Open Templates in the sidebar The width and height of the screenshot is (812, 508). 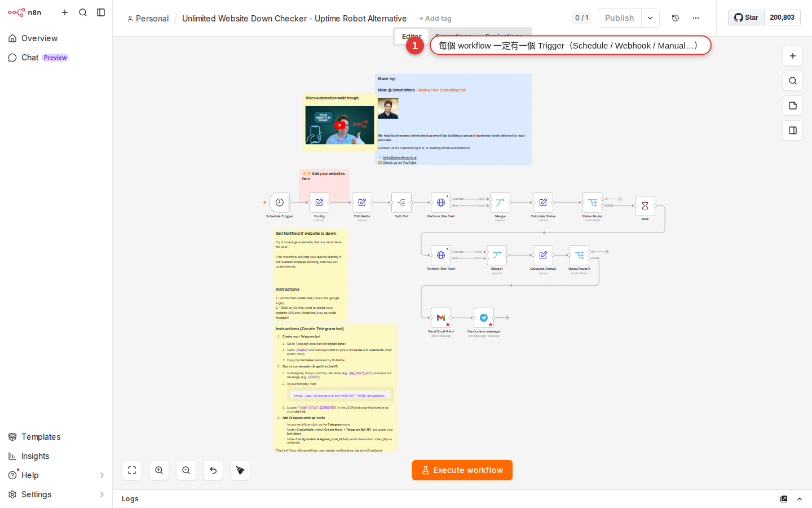pyautogui.click(x=56, y=437)
